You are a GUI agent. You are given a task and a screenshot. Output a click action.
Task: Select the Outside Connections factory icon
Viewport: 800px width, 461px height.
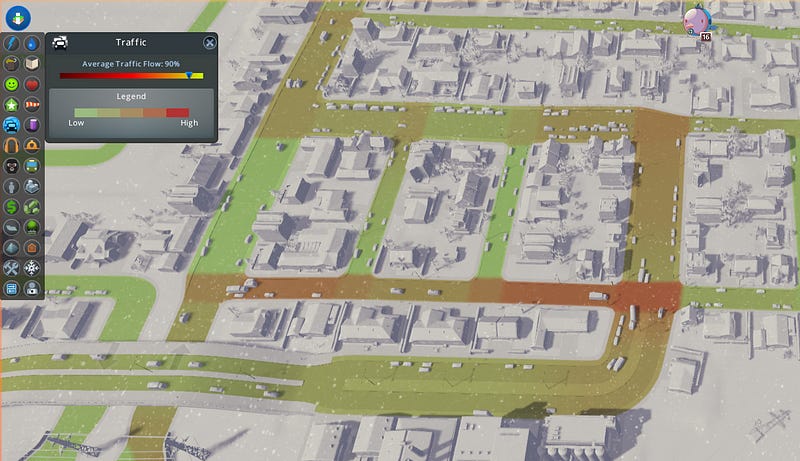[x=32, y=187]
